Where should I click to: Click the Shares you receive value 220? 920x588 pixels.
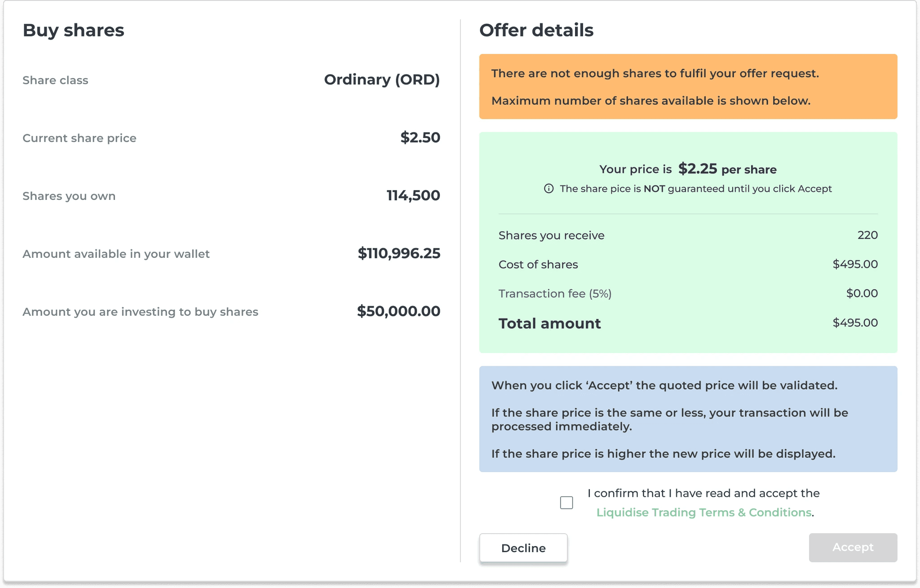tap(867, 235)
